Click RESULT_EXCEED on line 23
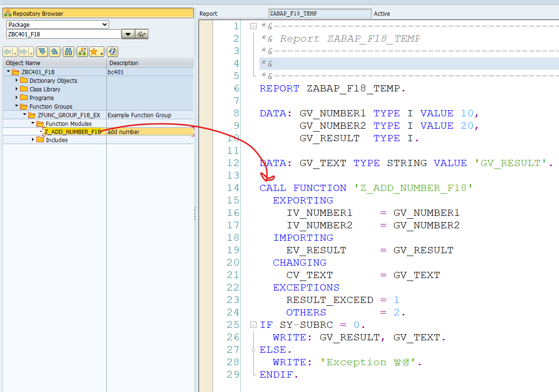The image size is (559, 392). tap(330, 300)
